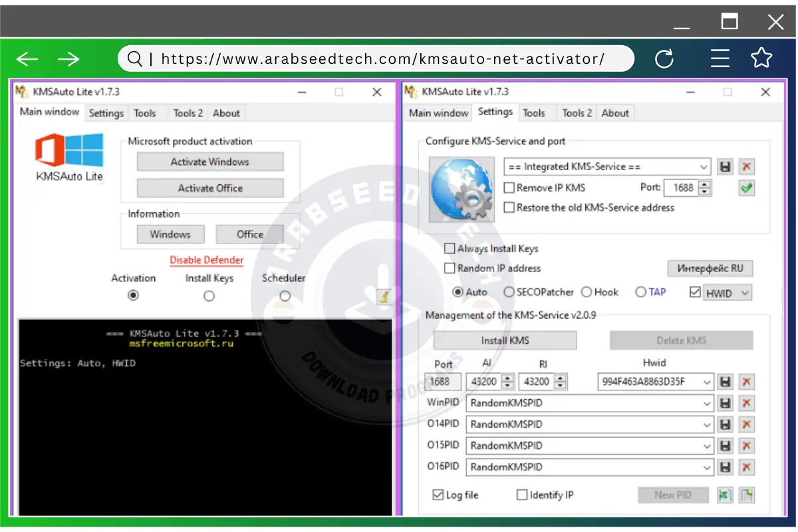Check Always Install Keys option

pos(450,248)
